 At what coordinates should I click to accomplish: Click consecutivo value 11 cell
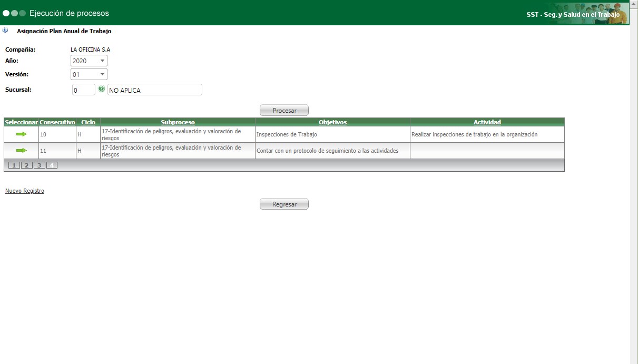point(57,151)
